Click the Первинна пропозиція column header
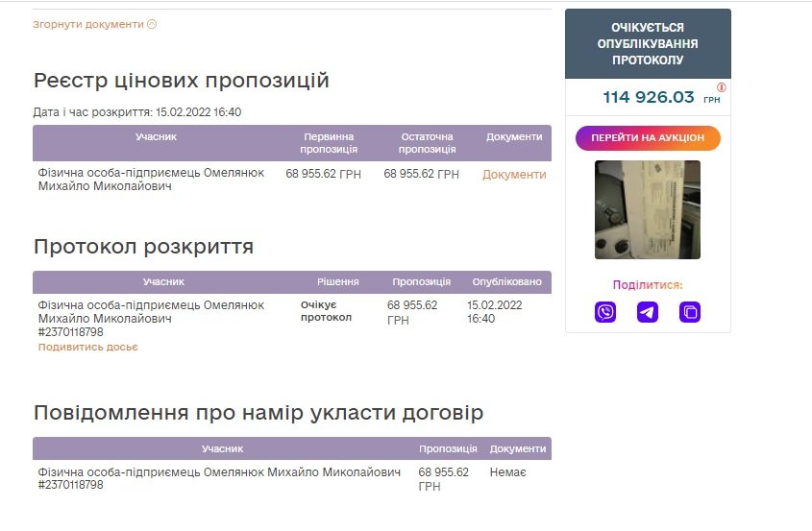812x531 pixels. tap(329, 143)
